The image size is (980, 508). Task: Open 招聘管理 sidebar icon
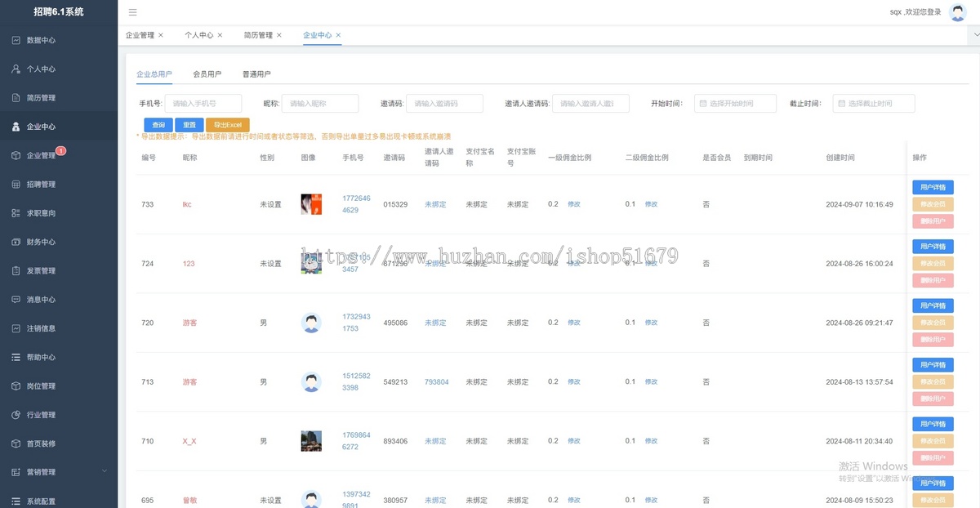(16, 185)
